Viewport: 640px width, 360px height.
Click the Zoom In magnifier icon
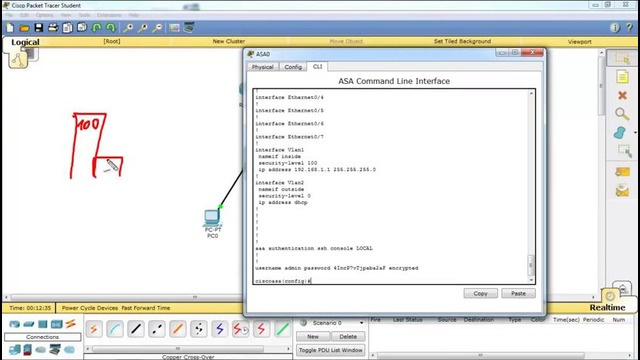pyautogui.click(x=128, y=28)
